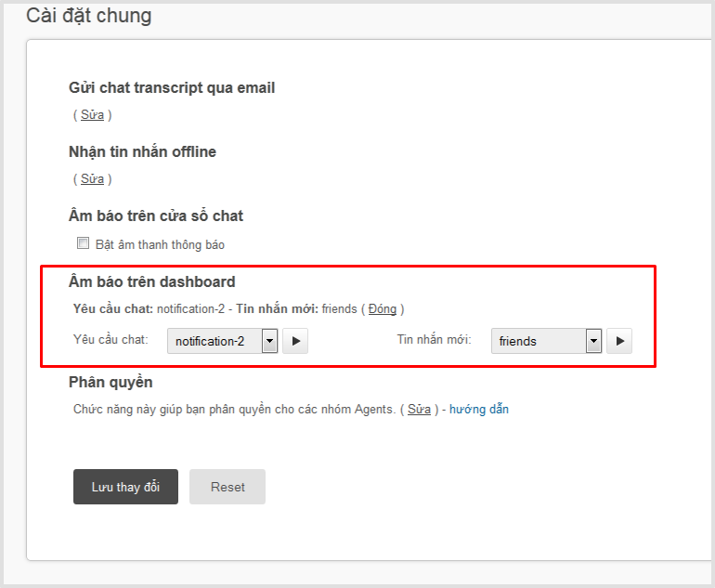Click the Reset button
Viewport: 715px width, 588px height.
point(227,487)
